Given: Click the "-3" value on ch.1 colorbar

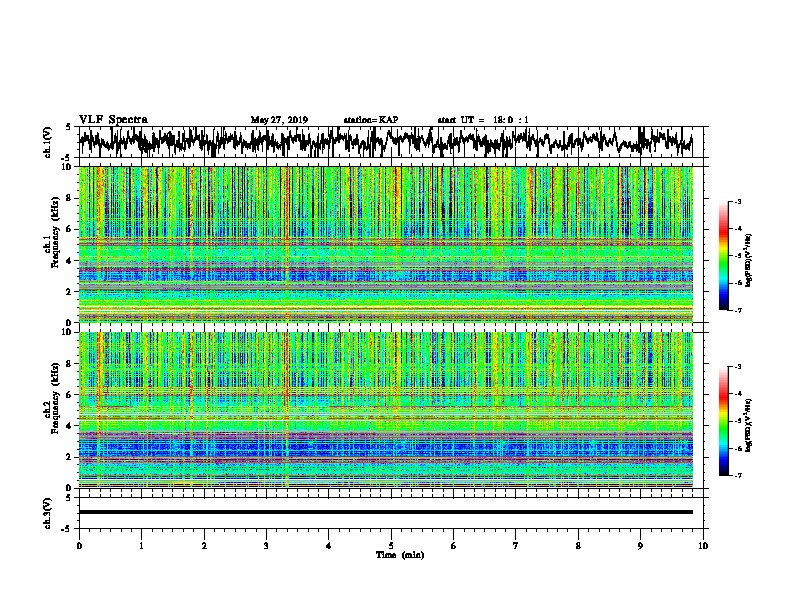Looking at the screenshot, I should [x=738, y=201].
